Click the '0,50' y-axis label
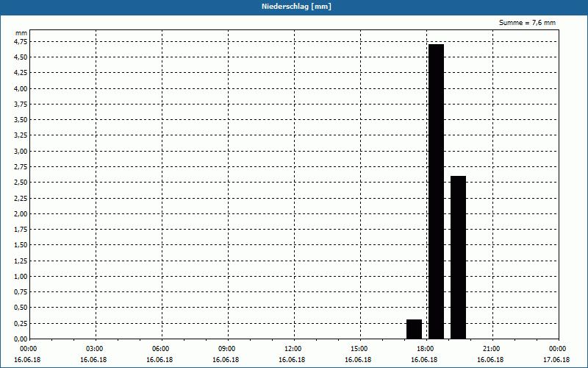This screenshot has height=368, width=588. tap(21, 308)
